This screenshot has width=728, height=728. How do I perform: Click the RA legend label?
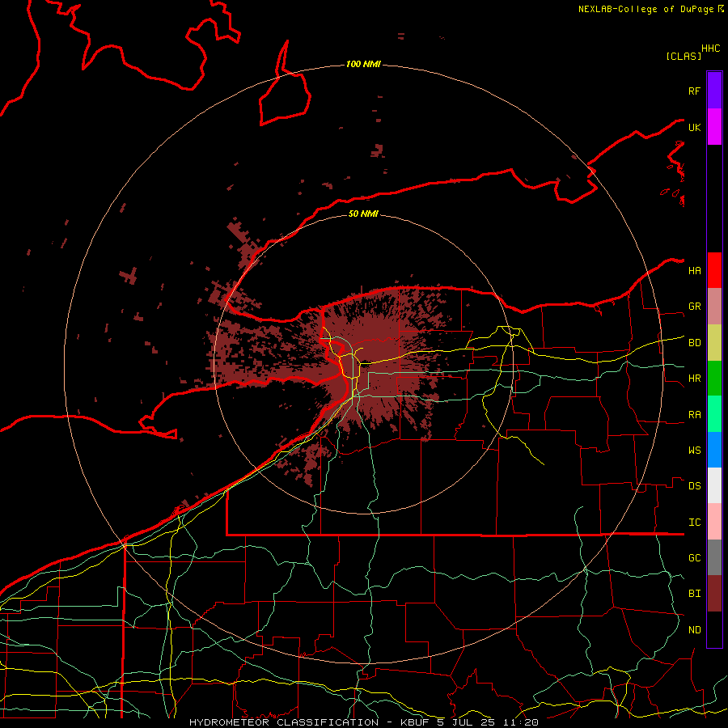tap(694, 415)
